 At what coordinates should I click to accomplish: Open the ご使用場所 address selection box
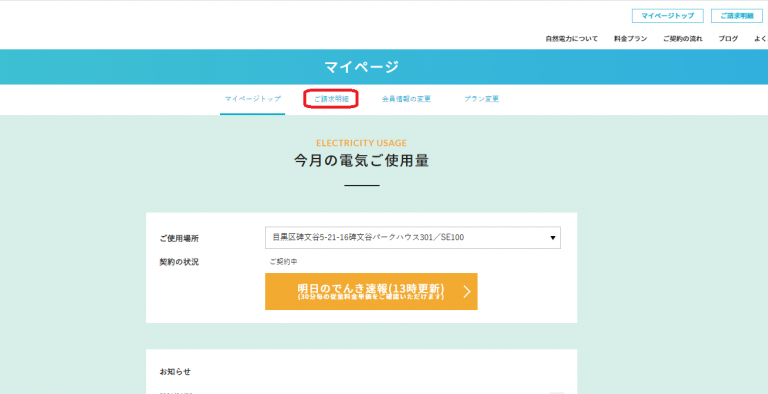pos(413,238)
